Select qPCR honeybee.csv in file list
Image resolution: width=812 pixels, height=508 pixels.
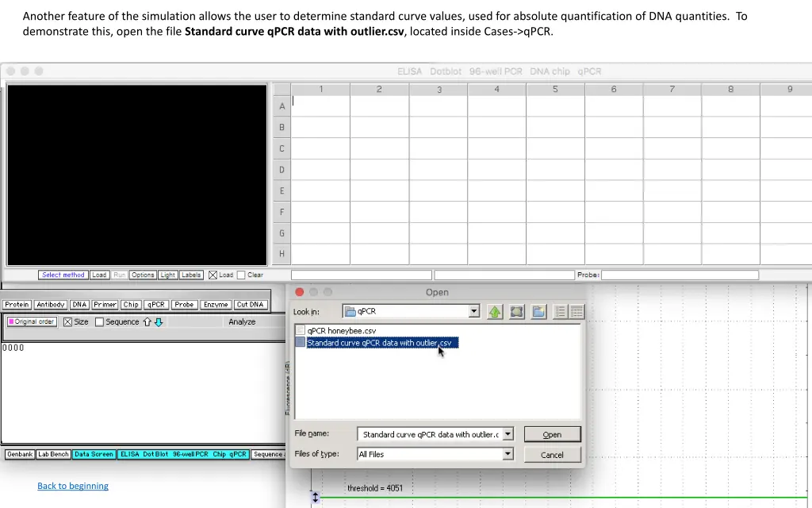click(341, 330)
